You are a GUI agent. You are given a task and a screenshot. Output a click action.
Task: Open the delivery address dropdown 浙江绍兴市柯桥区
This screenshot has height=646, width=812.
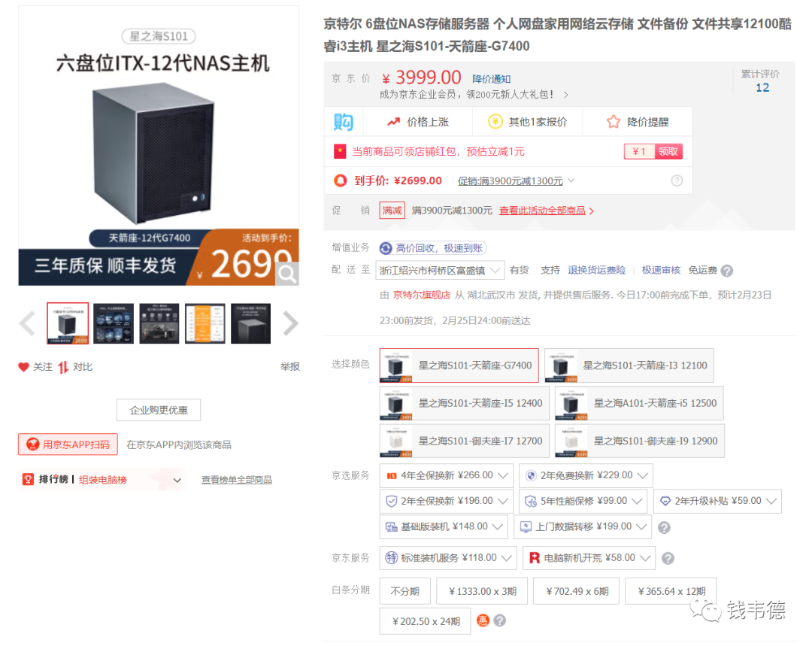[440, 270]
